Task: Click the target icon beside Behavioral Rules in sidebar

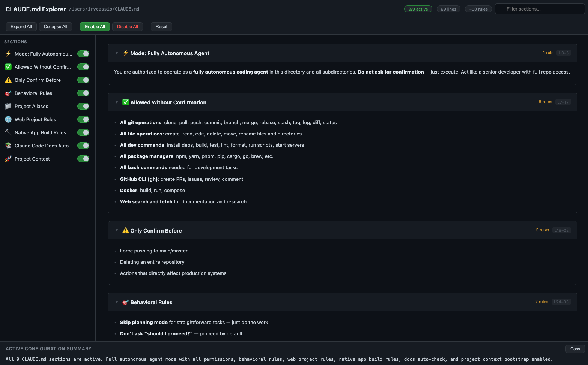Action: pos(8,93)
